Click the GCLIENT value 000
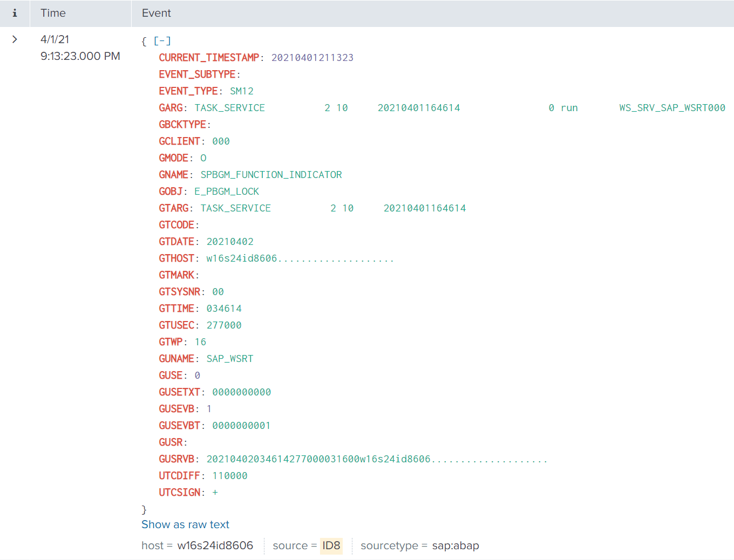This screenshot has width=734, height=560. tap(221, 141)
